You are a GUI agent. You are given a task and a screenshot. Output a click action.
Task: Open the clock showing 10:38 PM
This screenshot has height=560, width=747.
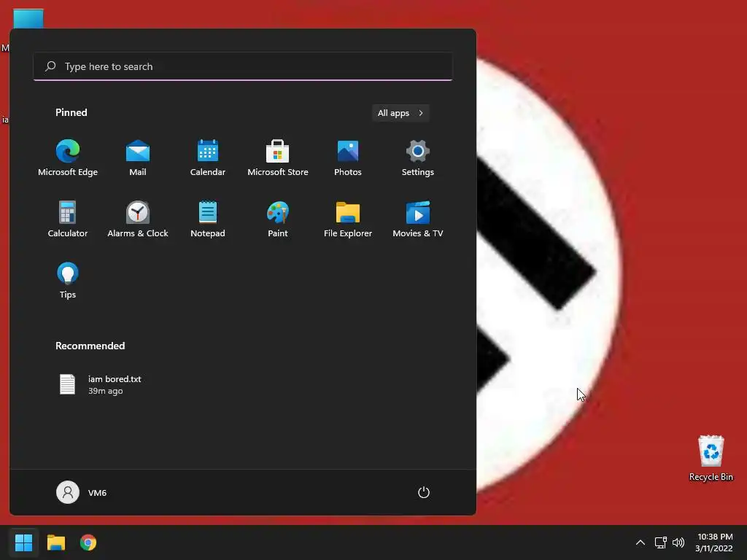(x=715, y=542)
